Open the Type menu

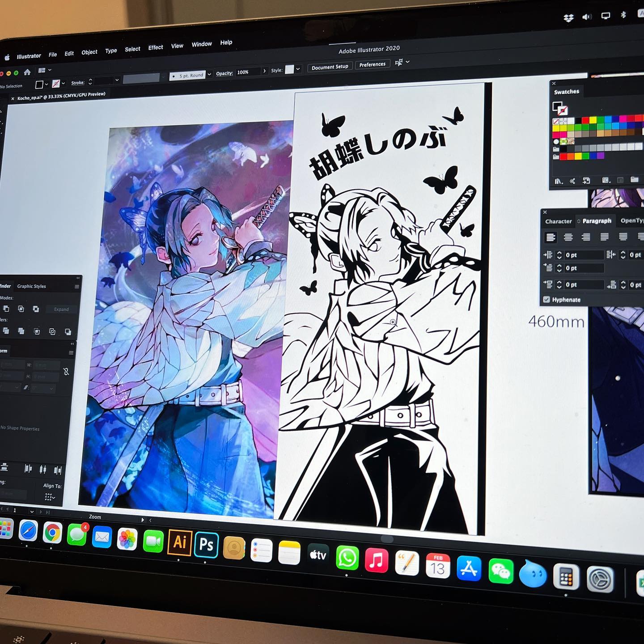coord(111,51)
